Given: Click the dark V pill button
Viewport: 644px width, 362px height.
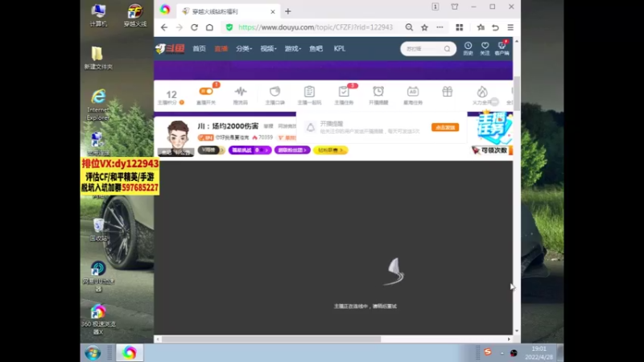Looking at the screenshot, I should (211, 150).
